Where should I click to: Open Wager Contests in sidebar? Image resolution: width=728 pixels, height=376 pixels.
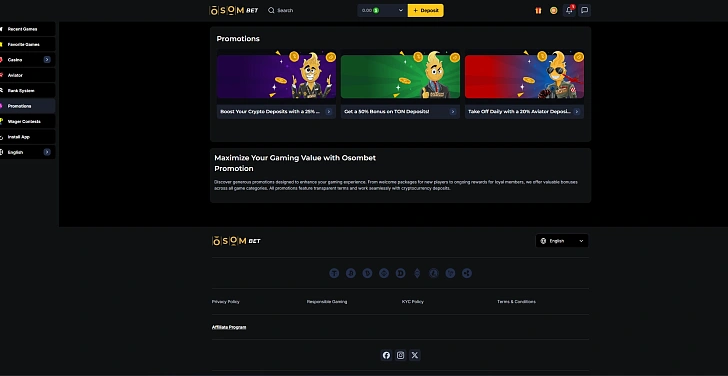[27, 121]
